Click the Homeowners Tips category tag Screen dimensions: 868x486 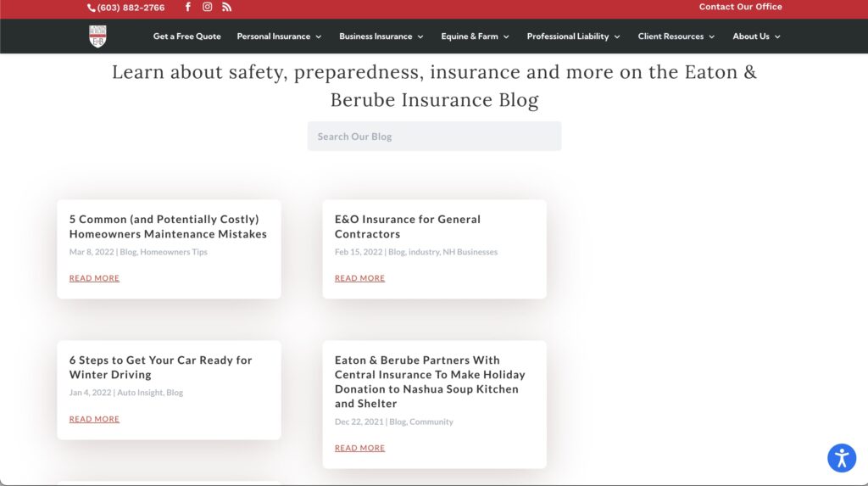click(174, 252)
